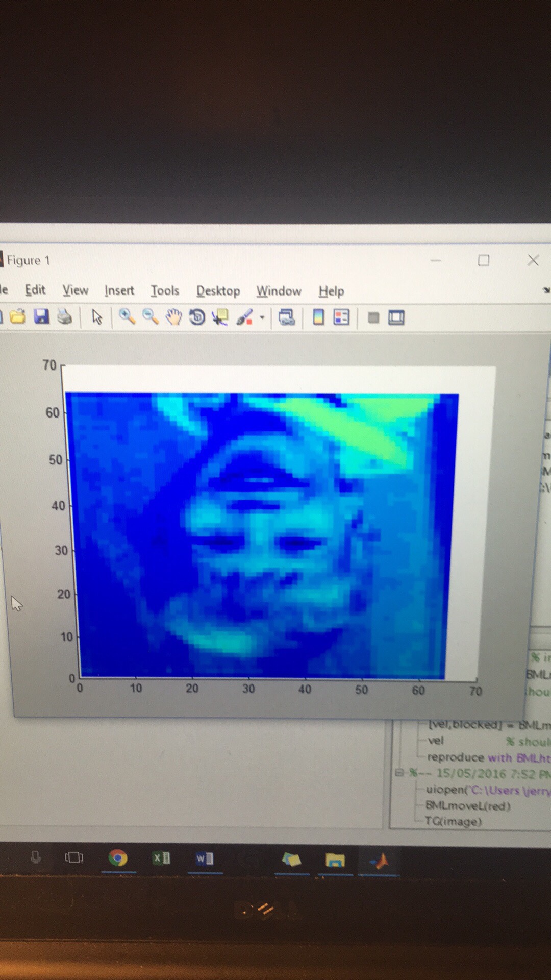Switch to Excel on the taskbar
551x980 pixels.
(x=162, y=859)
